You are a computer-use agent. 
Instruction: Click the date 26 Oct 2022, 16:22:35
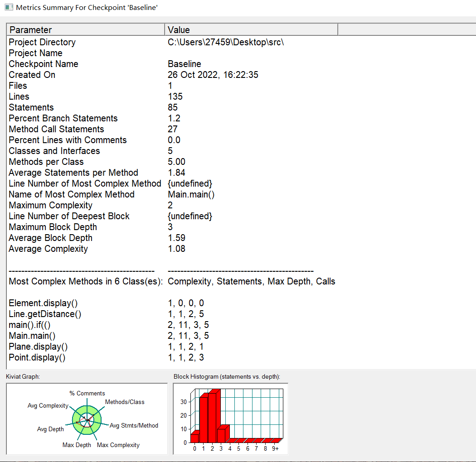[x=213, y=75]
